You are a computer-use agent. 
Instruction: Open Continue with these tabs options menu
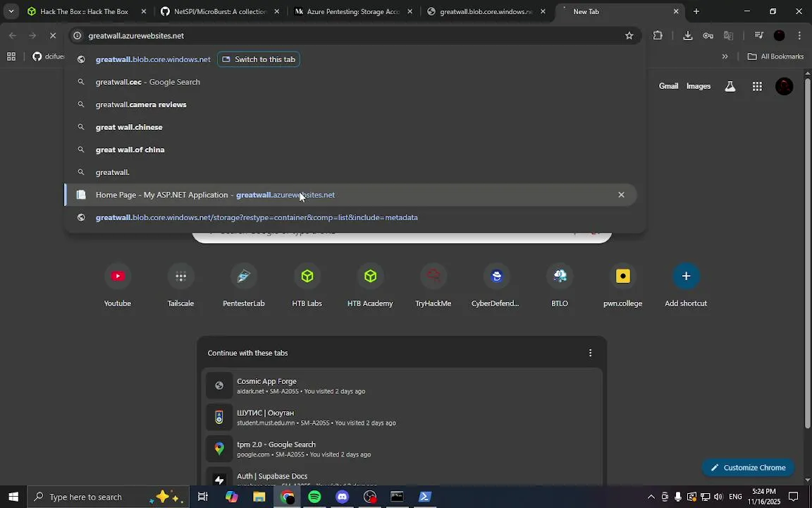point(590,353)
